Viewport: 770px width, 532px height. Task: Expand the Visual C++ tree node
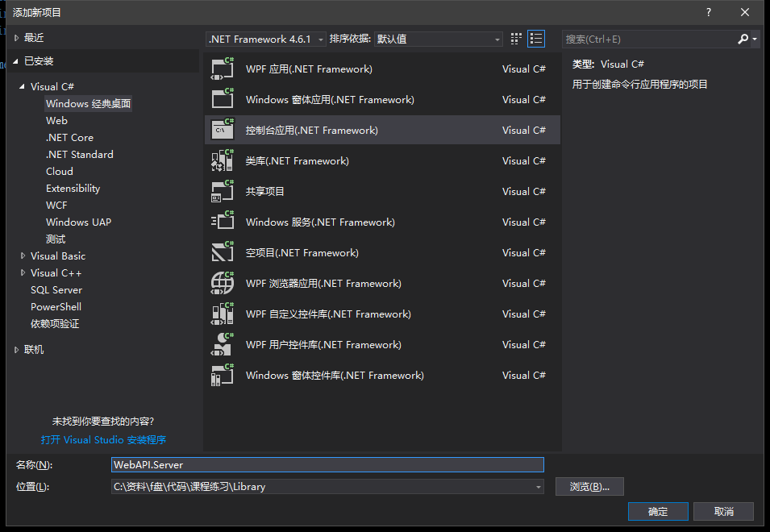tap(23, 273)
